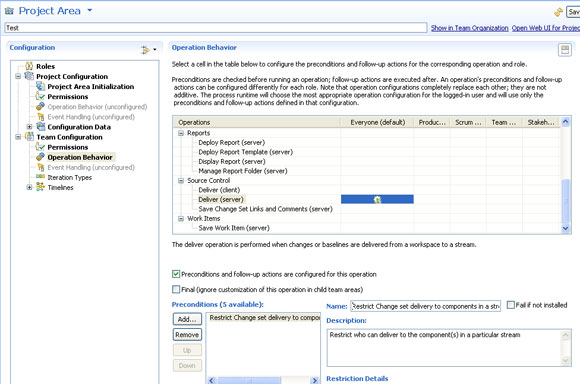Select Roles in the Configuration tree
Image resolution: width=580 pixels, height=384 pixels.
[45, 67]
